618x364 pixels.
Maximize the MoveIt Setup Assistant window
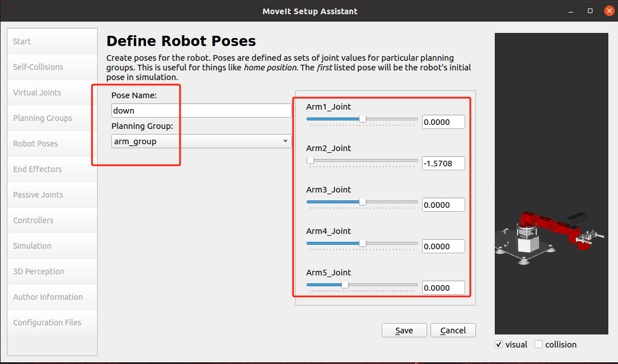[x=590, y=11]
